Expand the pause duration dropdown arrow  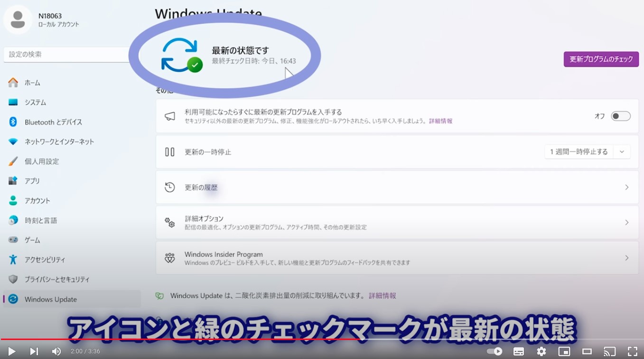point(622,152)
